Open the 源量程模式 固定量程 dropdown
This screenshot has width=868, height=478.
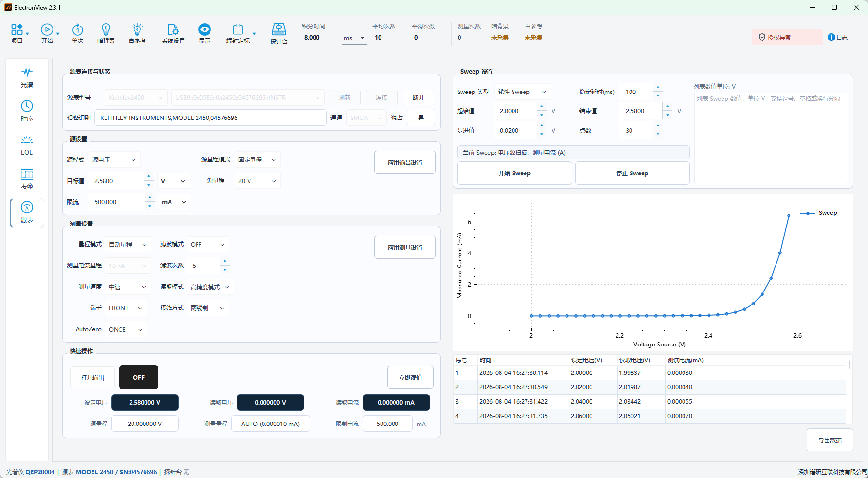pos(257,159)
